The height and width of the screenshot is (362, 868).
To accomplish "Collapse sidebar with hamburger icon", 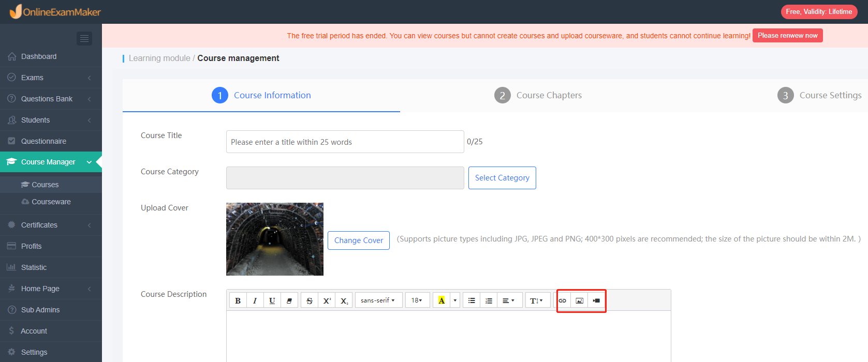I will tap(84, 39).
